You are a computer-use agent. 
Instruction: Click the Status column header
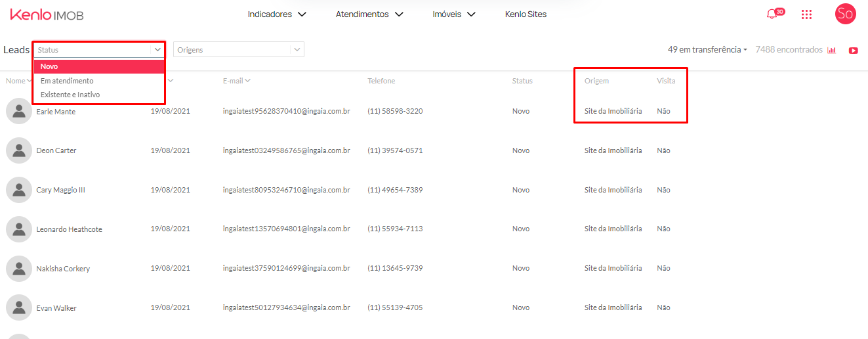tap(522, 81)
